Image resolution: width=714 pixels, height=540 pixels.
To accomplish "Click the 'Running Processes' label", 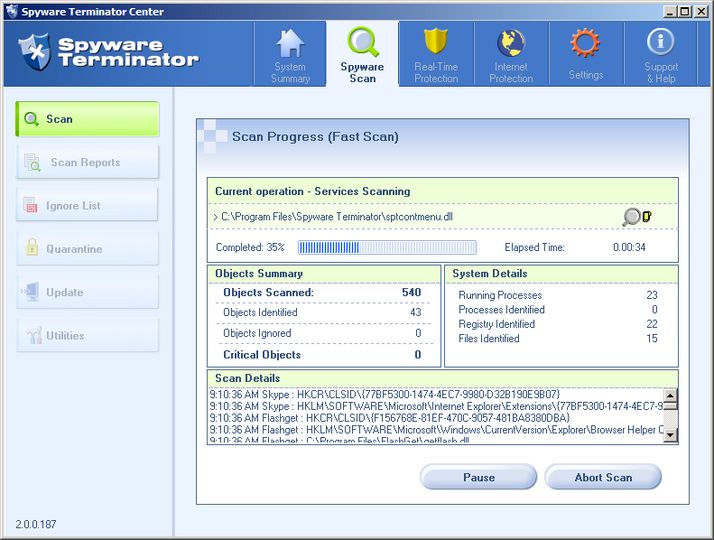I will 500,295.
